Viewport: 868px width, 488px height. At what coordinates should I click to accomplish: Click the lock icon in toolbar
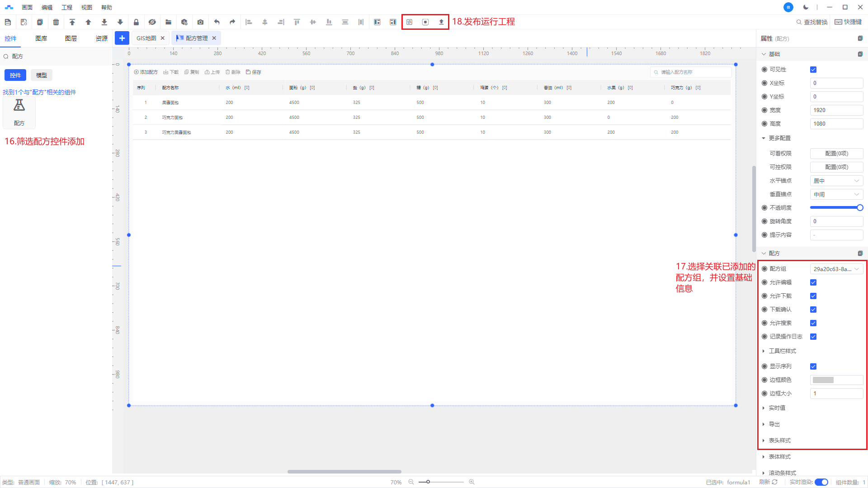pos(136,22)
